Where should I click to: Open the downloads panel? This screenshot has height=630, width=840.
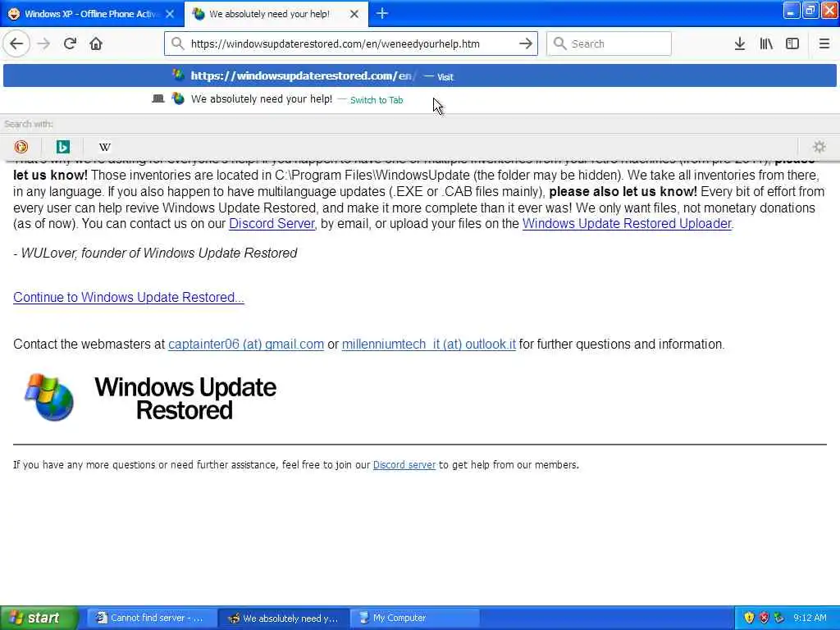[x=740, y=43]
